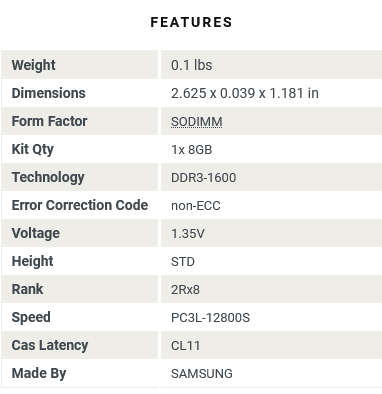Select the non-ECC value
This screenshot has width=382, height=394.
point(196,205)
